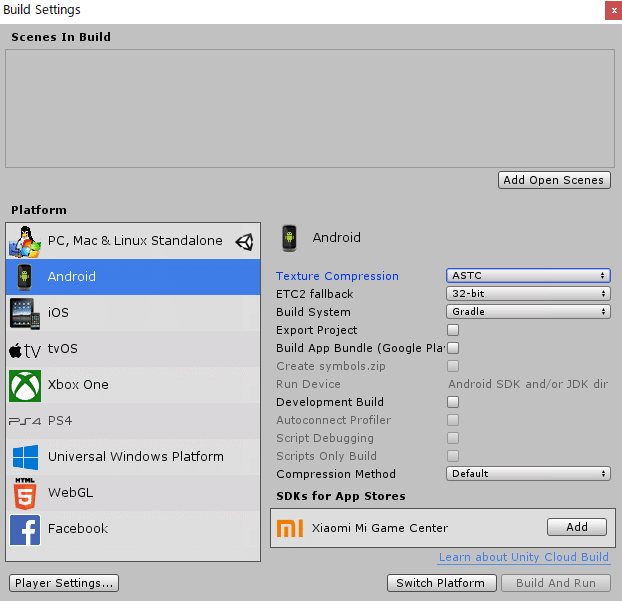
Task: Click the Android phone icon in the platform list
Action: 25,276
